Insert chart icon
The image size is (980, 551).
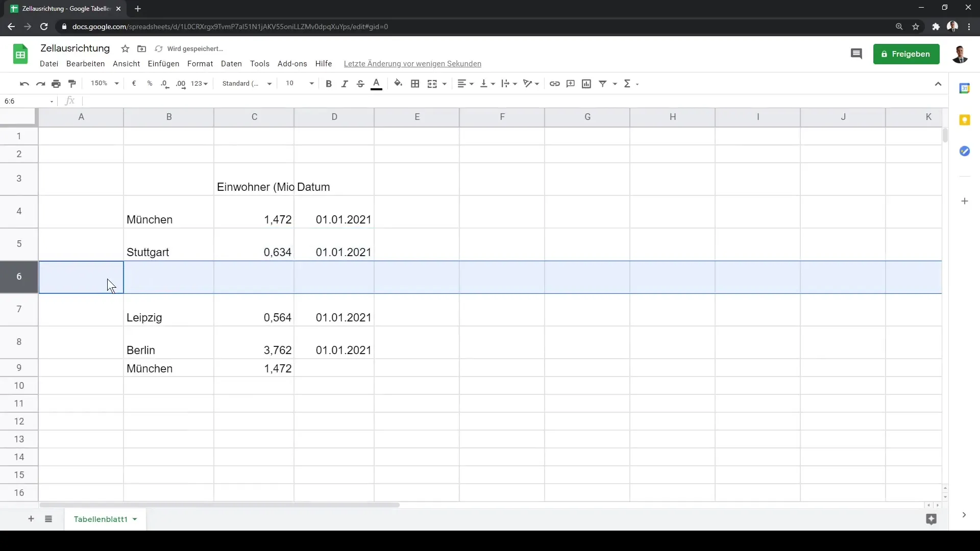click(586, 84)
